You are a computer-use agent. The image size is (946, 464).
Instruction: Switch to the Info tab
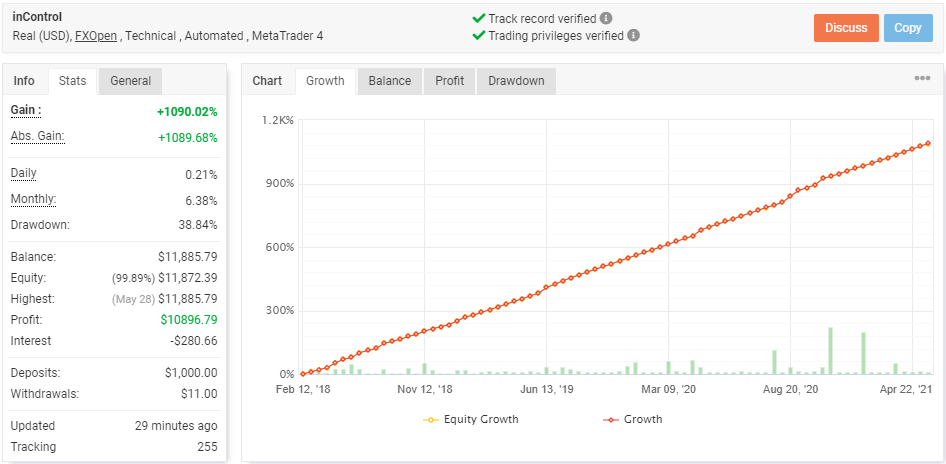[24, 81]
